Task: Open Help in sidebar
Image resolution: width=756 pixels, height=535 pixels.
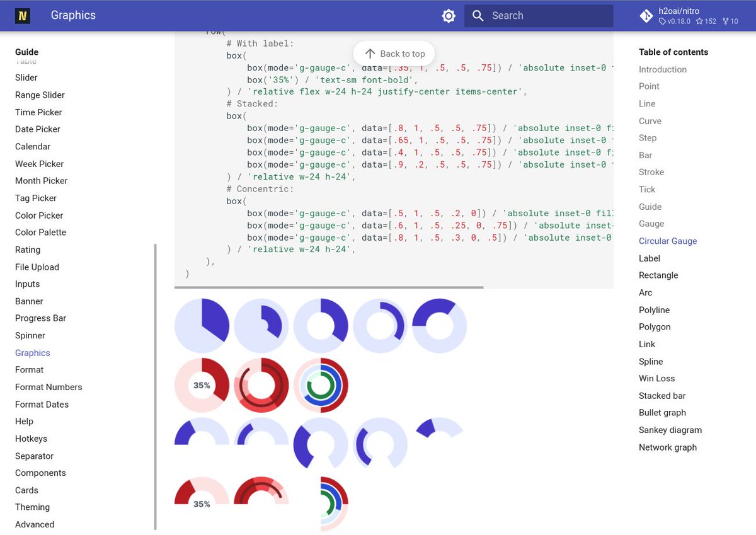Action: pyautogui.click(x=24, y=422)
